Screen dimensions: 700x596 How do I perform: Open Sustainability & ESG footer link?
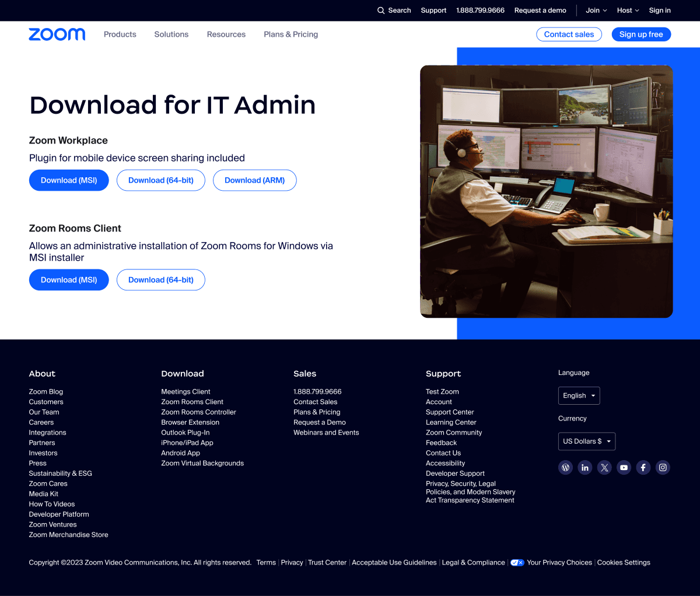coord(61,474)
